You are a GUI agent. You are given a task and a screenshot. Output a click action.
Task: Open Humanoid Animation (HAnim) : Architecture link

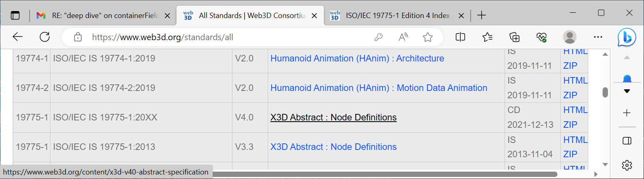[x=357, y=59]
